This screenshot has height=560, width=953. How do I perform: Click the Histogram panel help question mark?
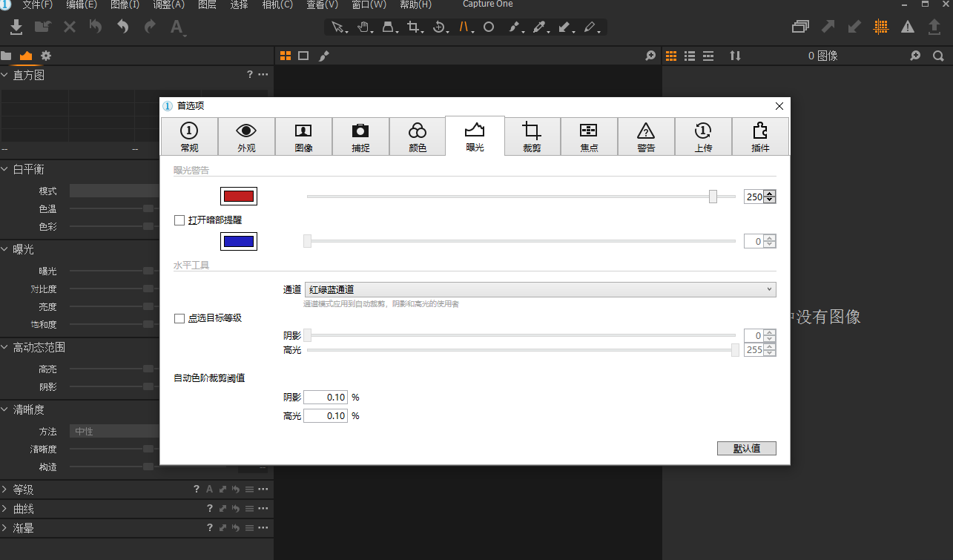click(x=250, y=75)
